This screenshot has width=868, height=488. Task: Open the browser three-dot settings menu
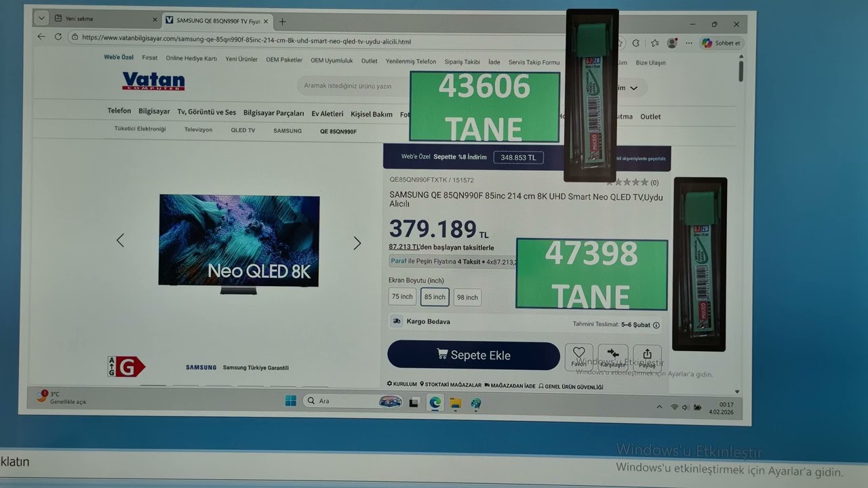click(689, 43)
